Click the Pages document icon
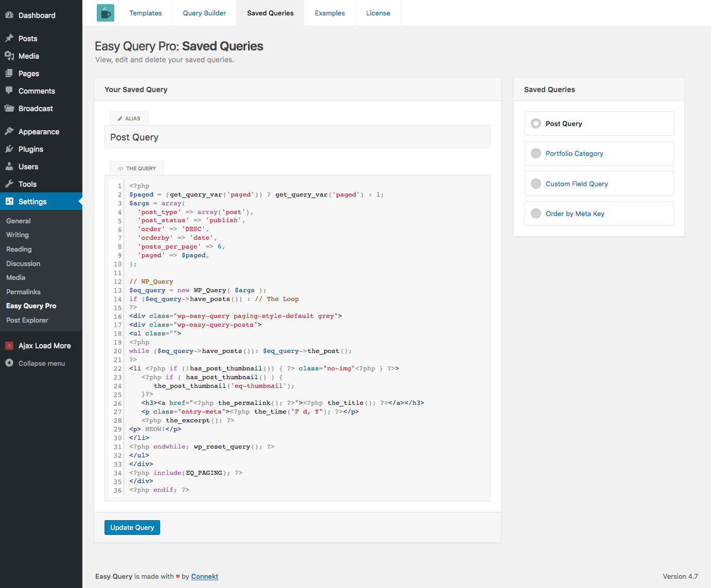711x588 pixels. coord(9,74)
